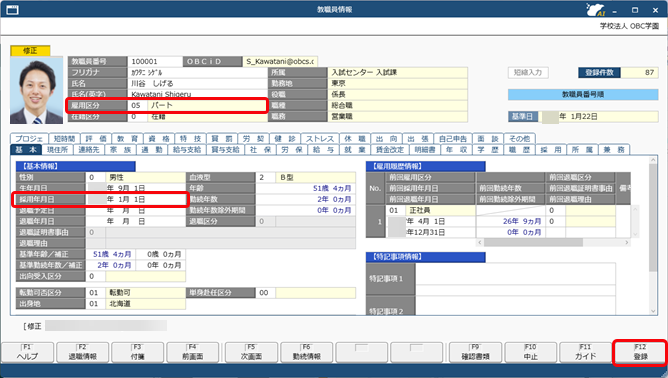Click right arrow of 雇用履歴 horizontal scrollbar
The image size is (668, 378).
click(626, 242)
